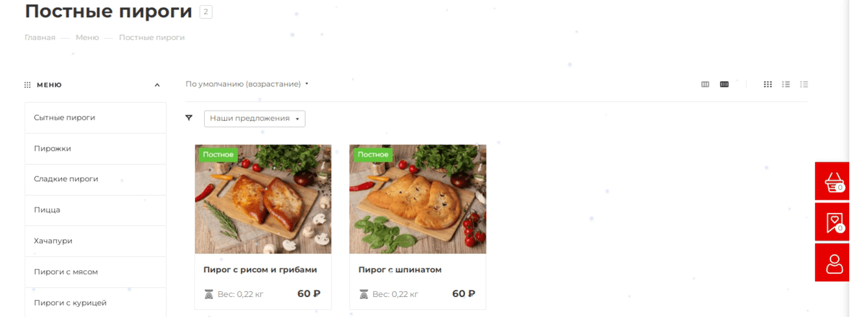Click the Пирог с шпинатом photo
This screenshot has width=868, height=317.
click(x=418, y=199)
